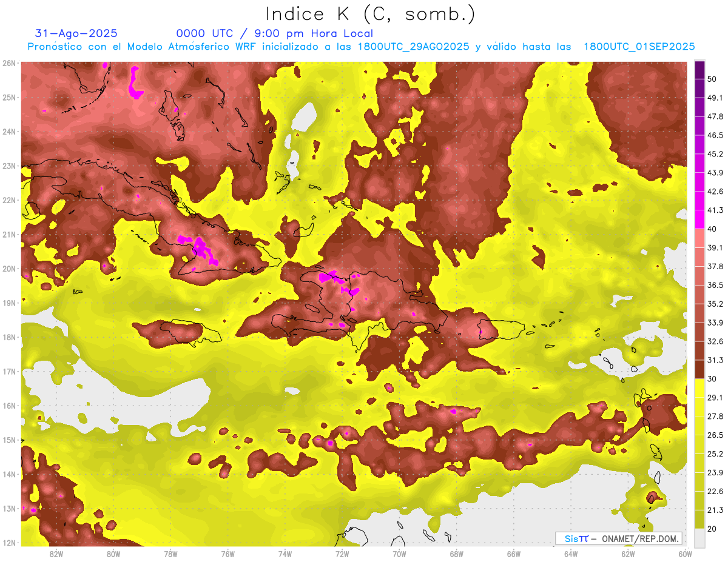Click the "72W" longitude label
This screenshot has height=562, width=728.
tap(342, 554)
